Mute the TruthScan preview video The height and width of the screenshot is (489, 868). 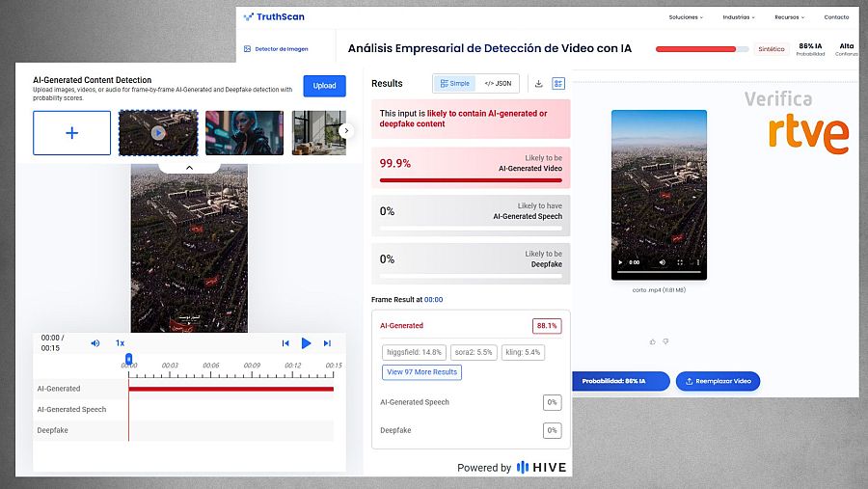point(662,262)
